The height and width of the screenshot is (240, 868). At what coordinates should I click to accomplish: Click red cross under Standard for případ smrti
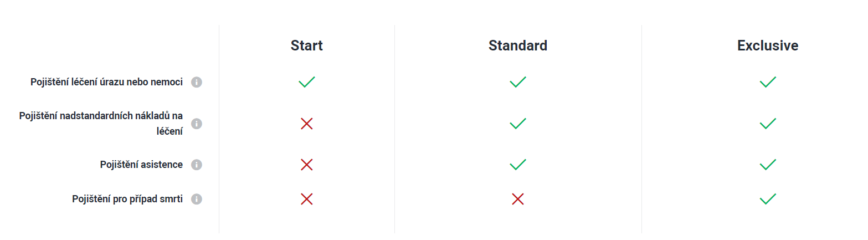pyautogui.click(x=518, y=199)
